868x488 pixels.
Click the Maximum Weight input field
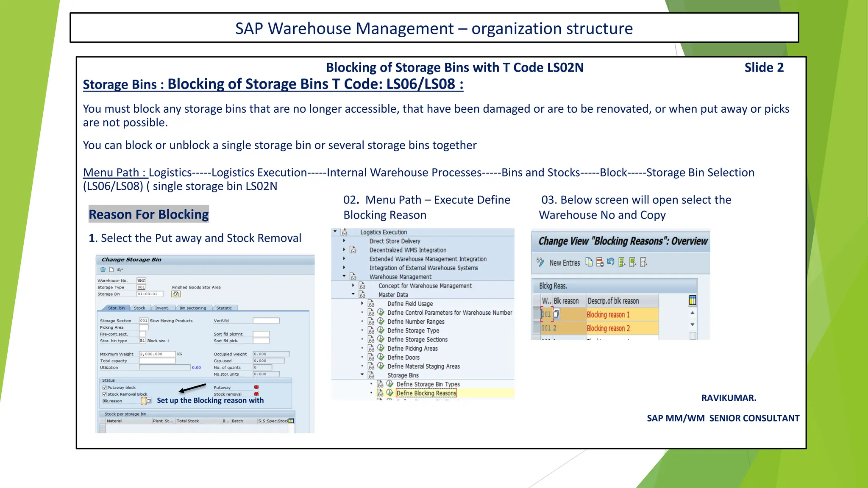click(157, 354)
